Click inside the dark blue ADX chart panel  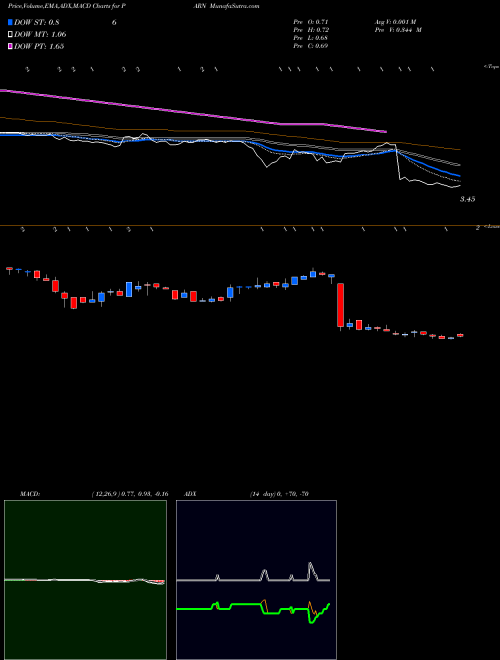click(x=256, y=580)
